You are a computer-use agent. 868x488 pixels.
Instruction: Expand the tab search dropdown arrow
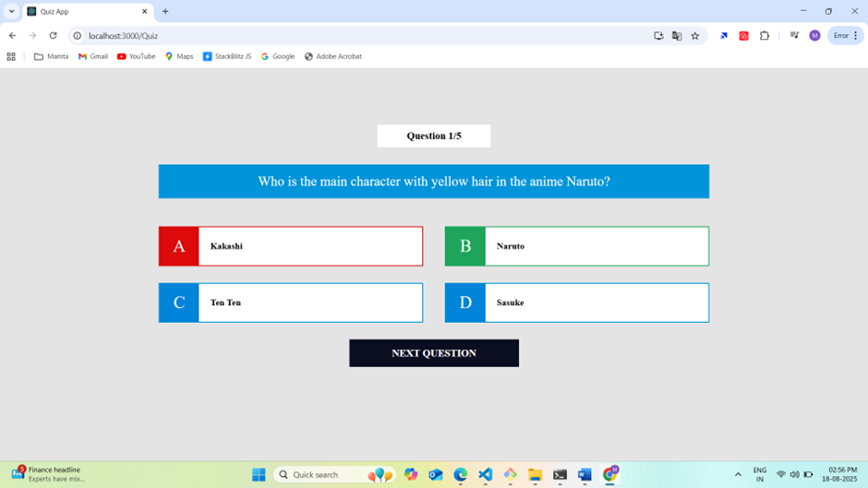[11, 11]
